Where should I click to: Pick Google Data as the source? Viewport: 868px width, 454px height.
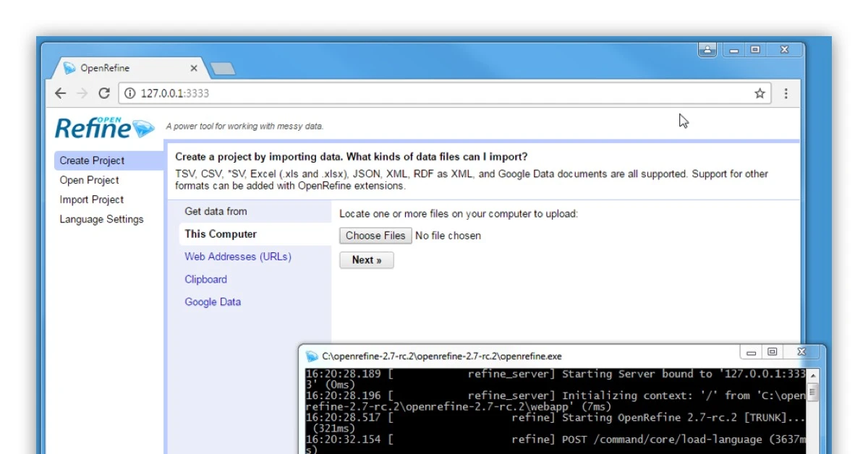pos(213,302)
